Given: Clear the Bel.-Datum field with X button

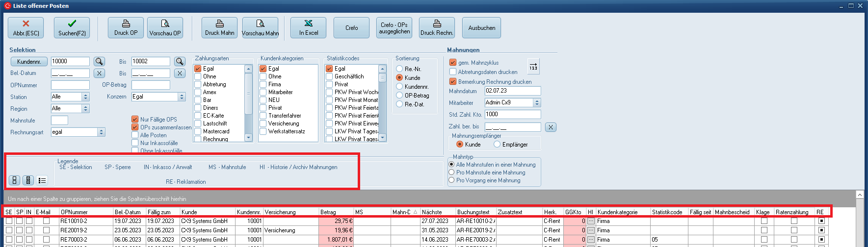Looking at the screenshot, I should (100, 73).
